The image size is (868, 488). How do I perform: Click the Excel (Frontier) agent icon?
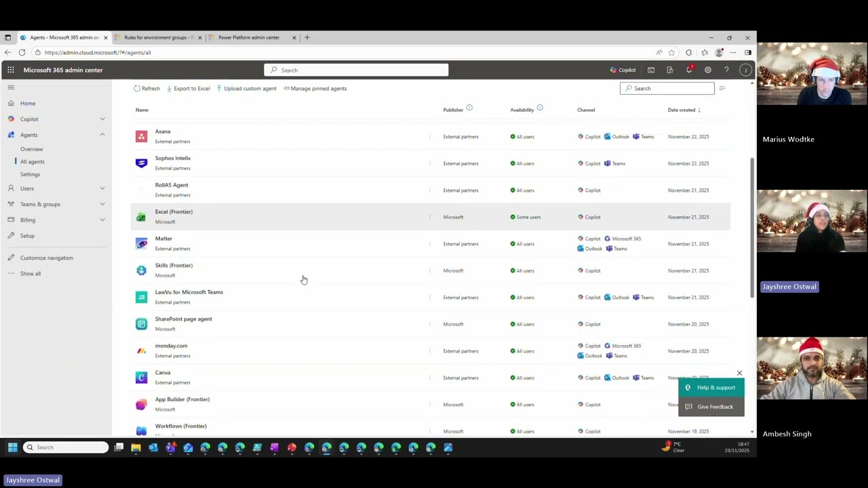[x=141, y=217]
